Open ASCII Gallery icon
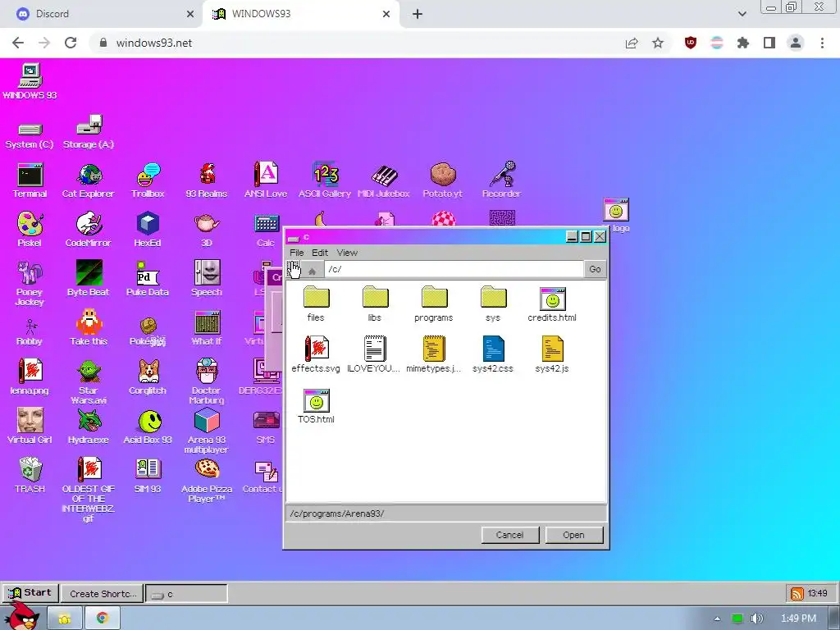The width and height of the screenshot is (840, 630). point(325,180)
